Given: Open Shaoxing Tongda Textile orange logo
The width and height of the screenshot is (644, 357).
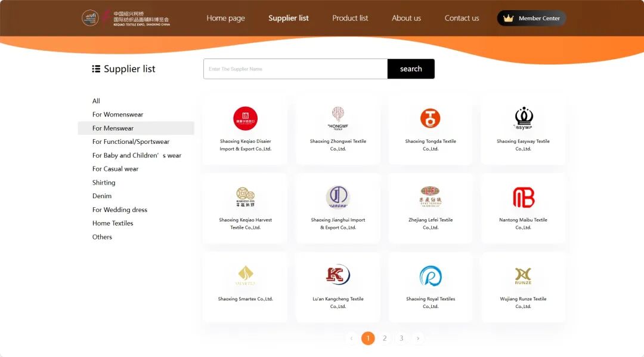Looking at the screenshot, I should 430,118.
